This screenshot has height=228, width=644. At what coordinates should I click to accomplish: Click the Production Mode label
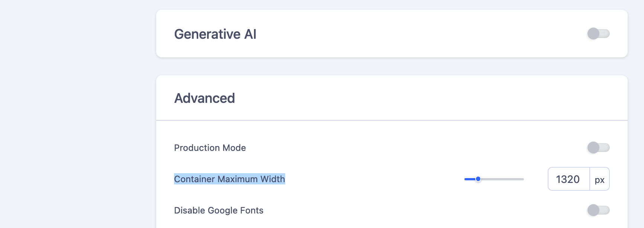(x=210, y=148)
